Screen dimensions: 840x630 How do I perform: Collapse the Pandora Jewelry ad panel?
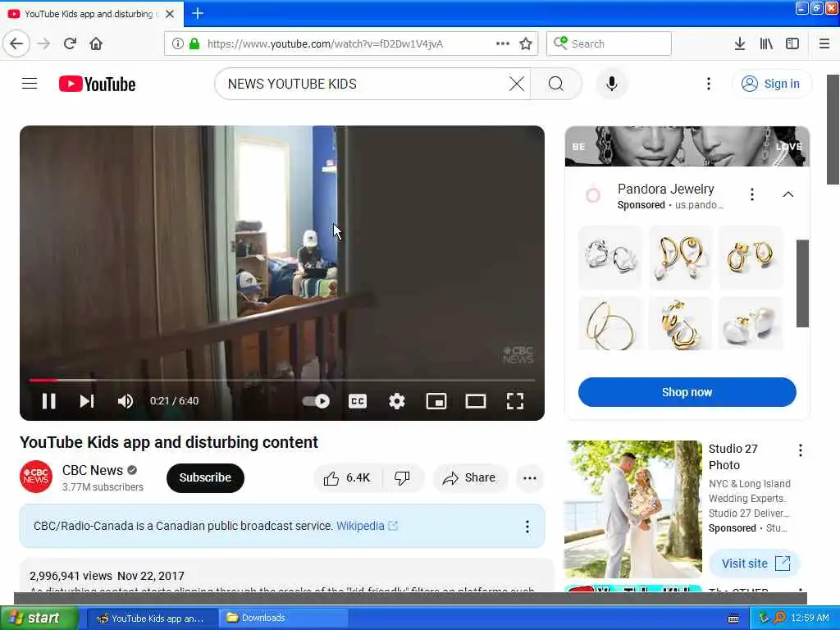(x=788, y=194)
